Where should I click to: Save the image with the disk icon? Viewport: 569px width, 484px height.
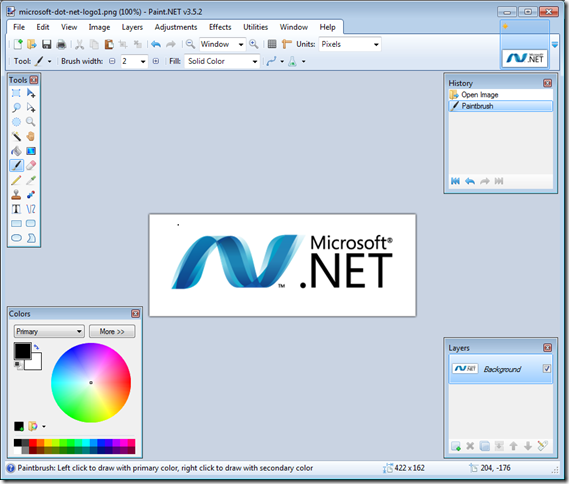(x=46, y=44)
